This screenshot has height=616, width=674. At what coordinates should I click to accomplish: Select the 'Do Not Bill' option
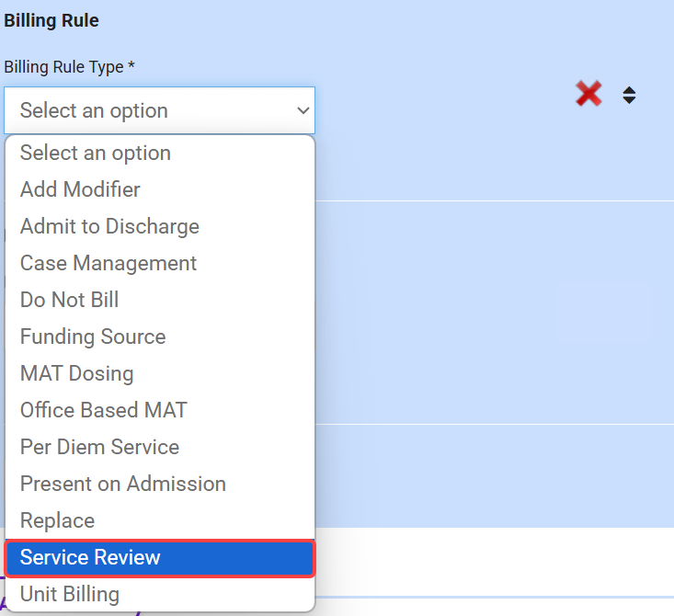click(x=69, y=300)
